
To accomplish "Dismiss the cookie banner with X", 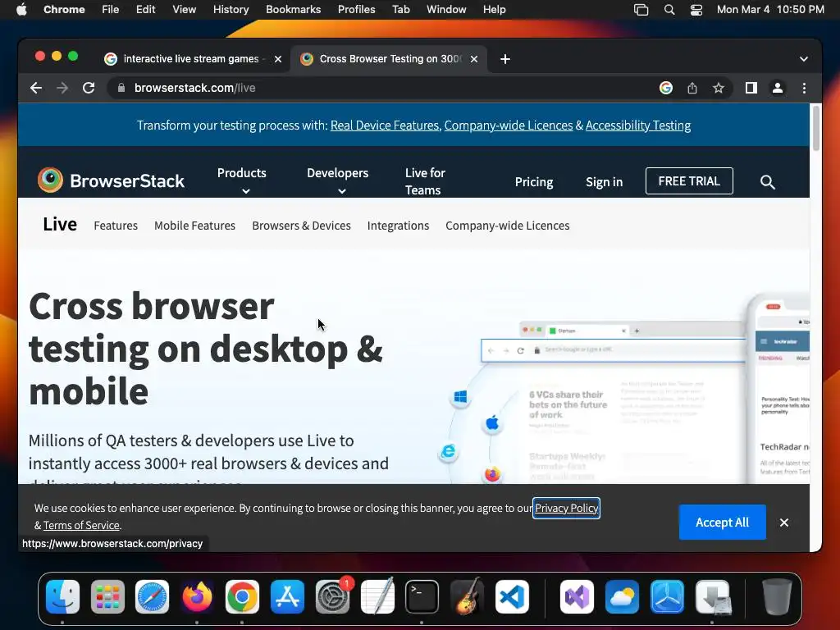I will point(784,523).
